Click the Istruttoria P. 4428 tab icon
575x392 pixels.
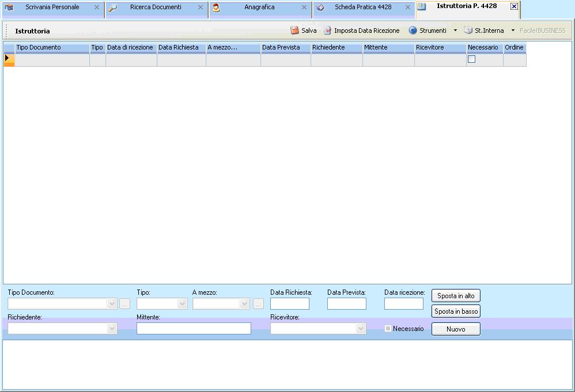point(422,6)
